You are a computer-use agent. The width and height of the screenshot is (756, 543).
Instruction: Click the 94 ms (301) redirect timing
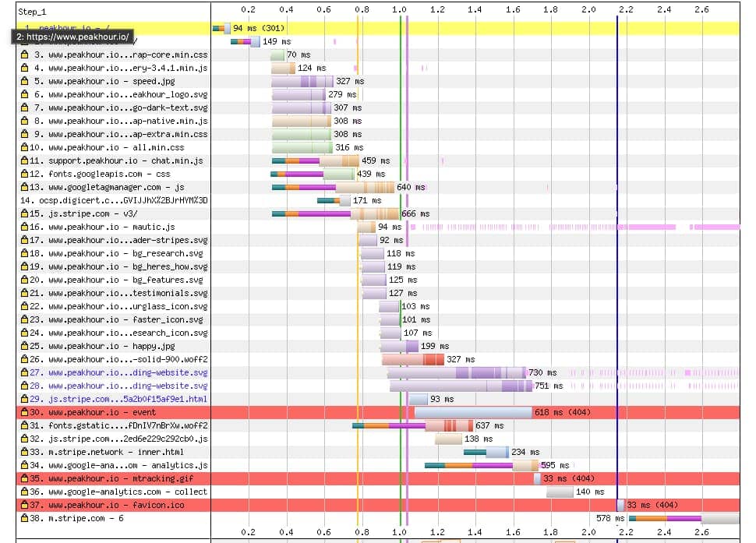259,28
